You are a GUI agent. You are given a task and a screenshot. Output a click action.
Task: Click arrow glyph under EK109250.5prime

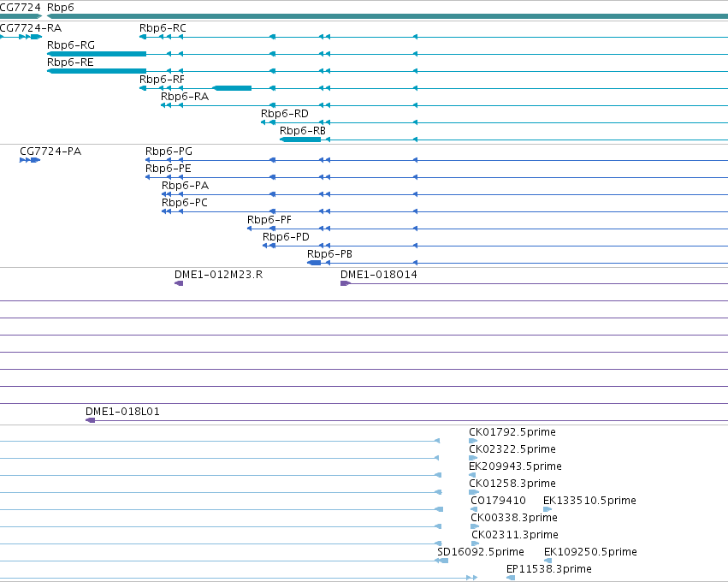(x=547, y=561)
